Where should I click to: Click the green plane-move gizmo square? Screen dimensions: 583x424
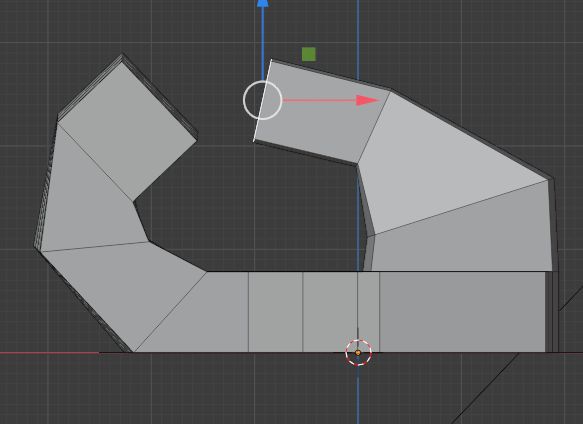pyautogui.click(x=309, y=54)
